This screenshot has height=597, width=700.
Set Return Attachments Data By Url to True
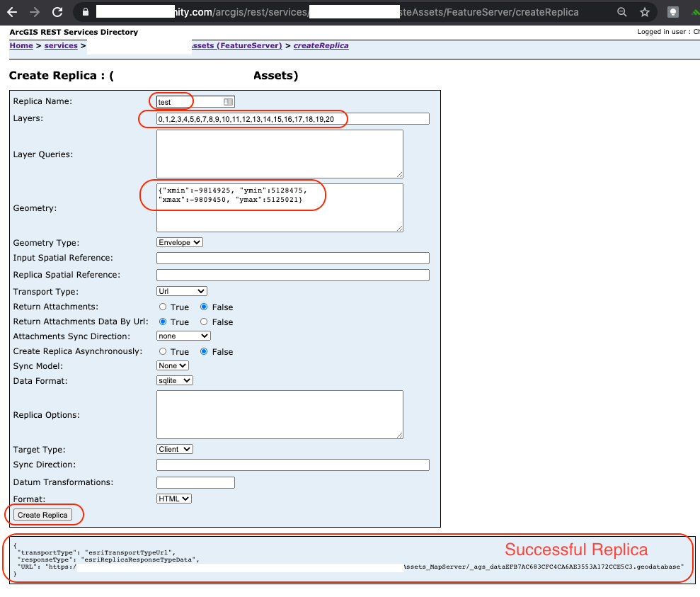click(x=163, y=322)
